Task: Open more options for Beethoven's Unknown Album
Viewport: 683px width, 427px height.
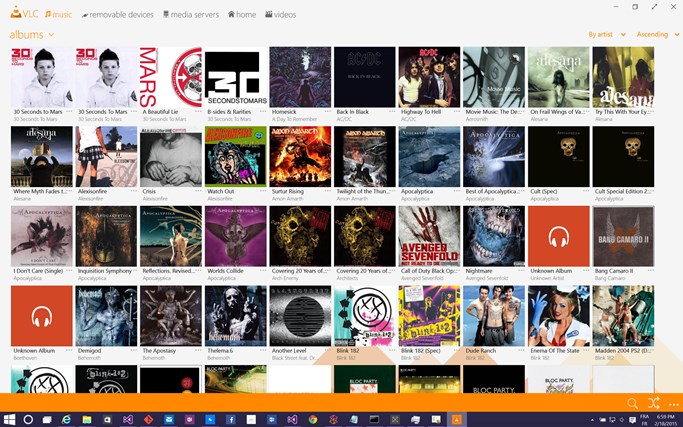Action: tap(69, 350)
